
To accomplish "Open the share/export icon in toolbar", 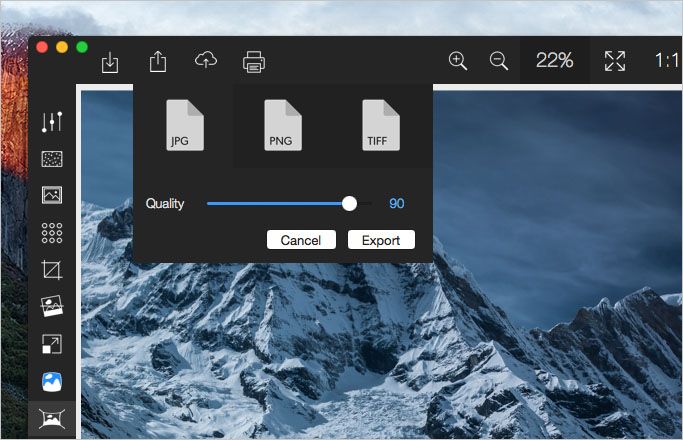I will coord(158,61).
